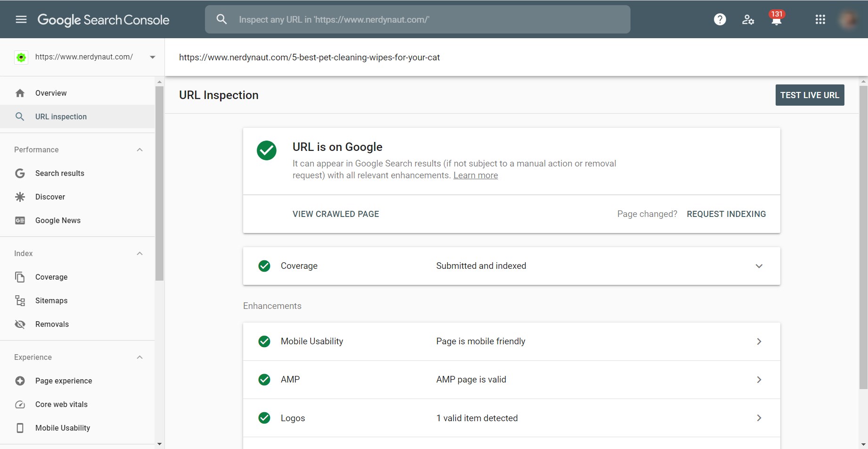Go to Overview in sidebar
This screenshot has height=449, width=868.
pyautogui.click(x=77, y=93)
